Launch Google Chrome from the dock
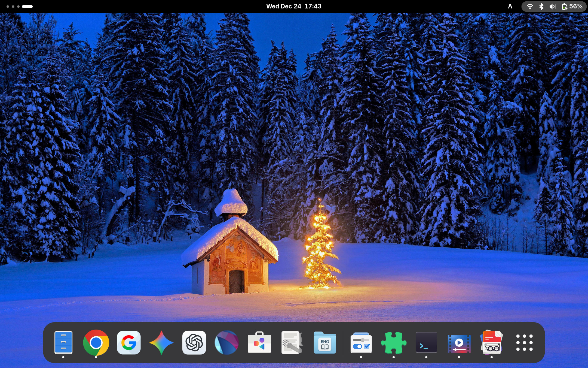The width and height of the screenshot is (588, 368). [x=96, y=342]
